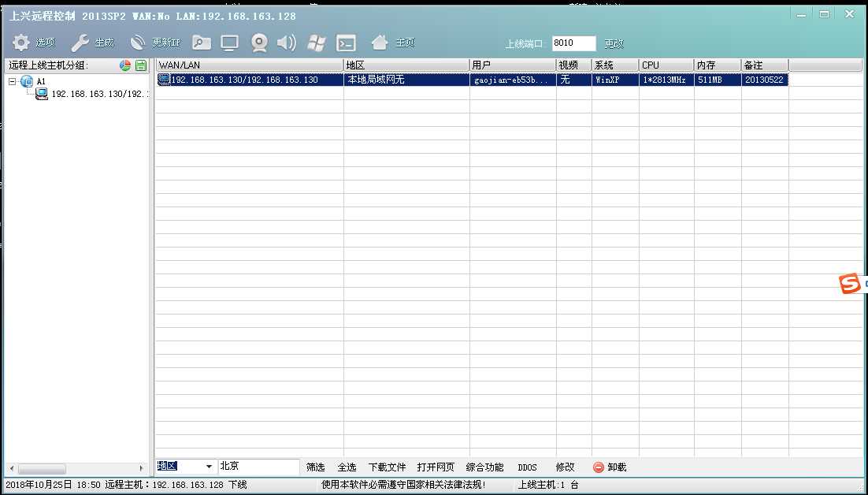Click 全选 select all button
Viewport: 868px width, 495px height.
coord(347,467)
